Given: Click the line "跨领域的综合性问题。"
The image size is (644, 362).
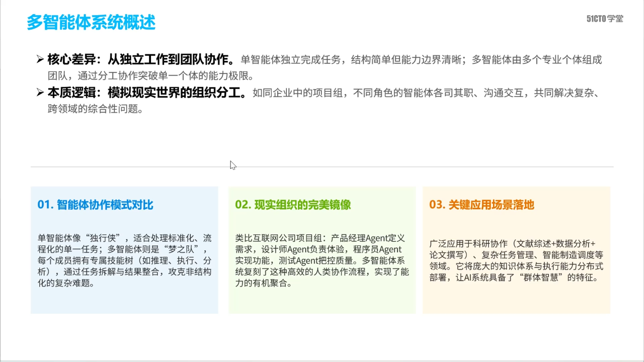Looking at the screenshot, I should [x=96, y=109].
